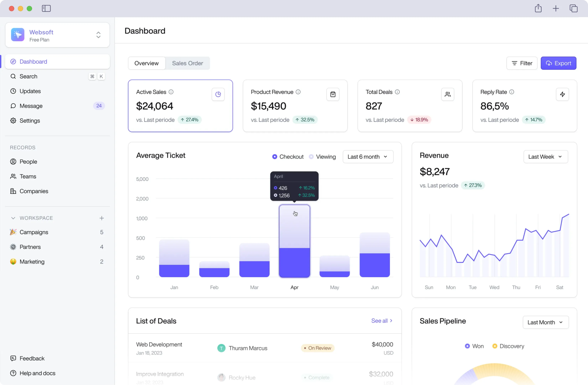The image size is (588, 385).
Task: Open Settings in the sidebar
Action: [57, 121]
